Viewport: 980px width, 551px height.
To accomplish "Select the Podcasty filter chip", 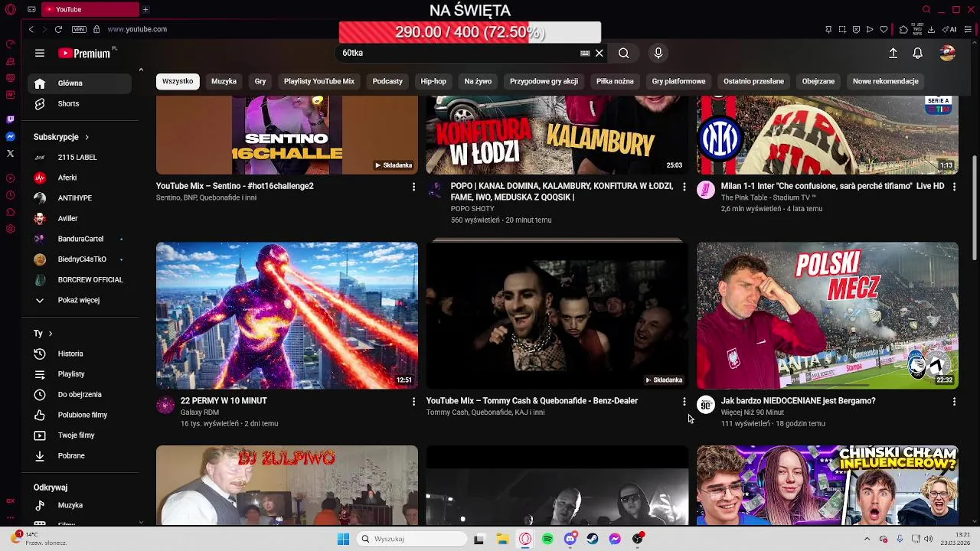I will (x=387, y=81).
